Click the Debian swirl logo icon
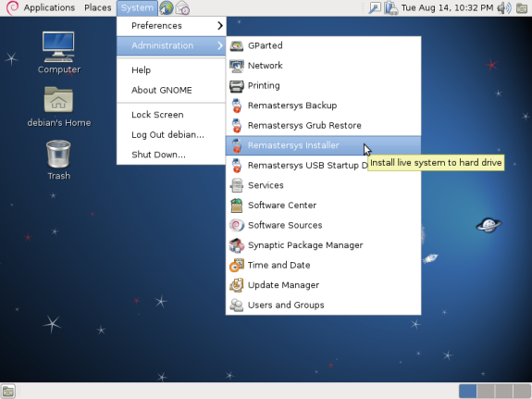Image resolution: width=532 pixels, height=399 pixels. click(12, 7)
